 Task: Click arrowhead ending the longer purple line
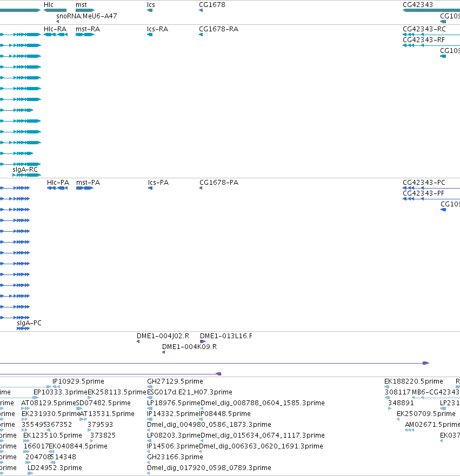point(426,363)
